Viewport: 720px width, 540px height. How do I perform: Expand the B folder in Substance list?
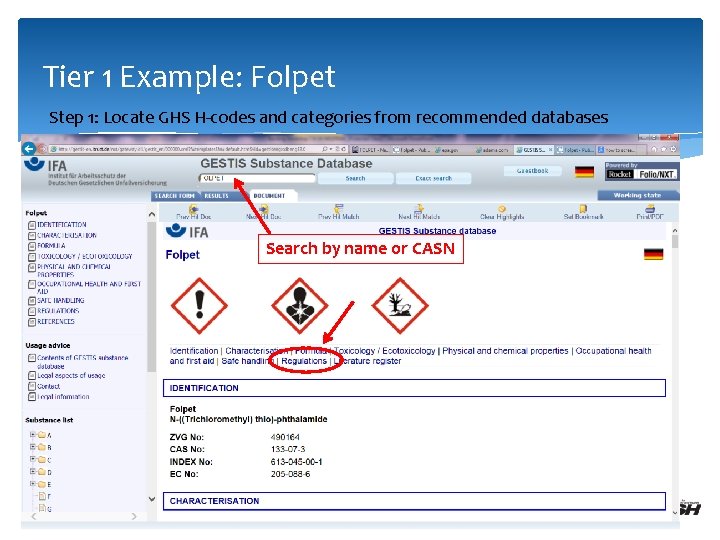pos(33,447)
